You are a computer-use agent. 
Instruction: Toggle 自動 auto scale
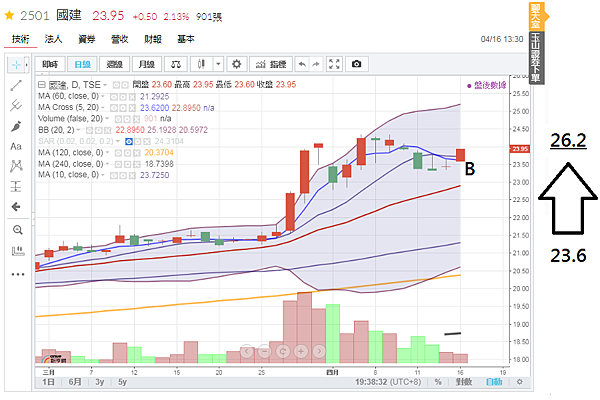(494, 382)
